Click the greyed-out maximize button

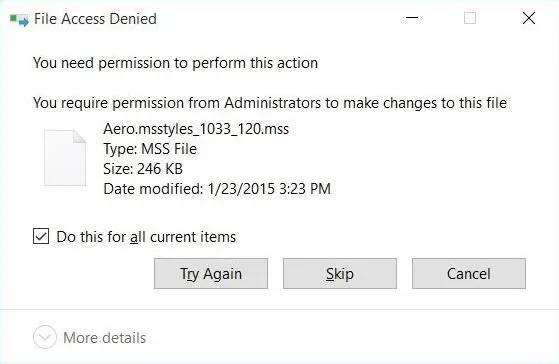coord(470,18)
